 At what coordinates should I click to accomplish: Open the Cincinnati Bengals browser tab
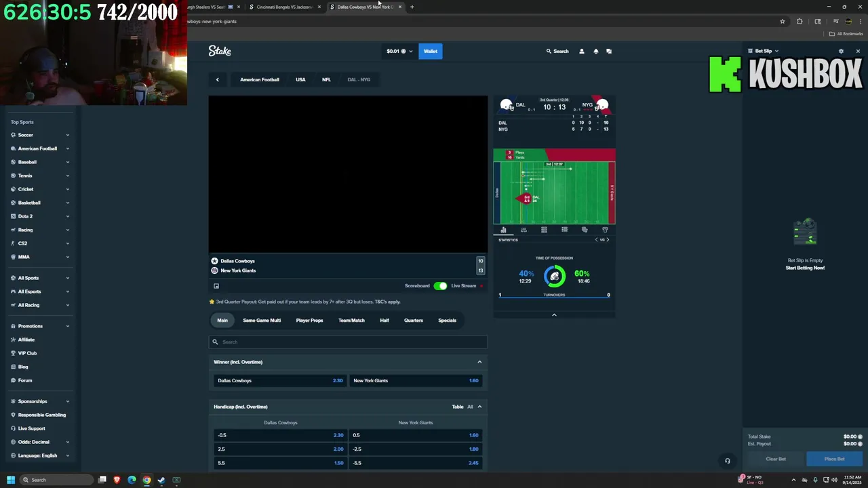(x=284, y=7)
